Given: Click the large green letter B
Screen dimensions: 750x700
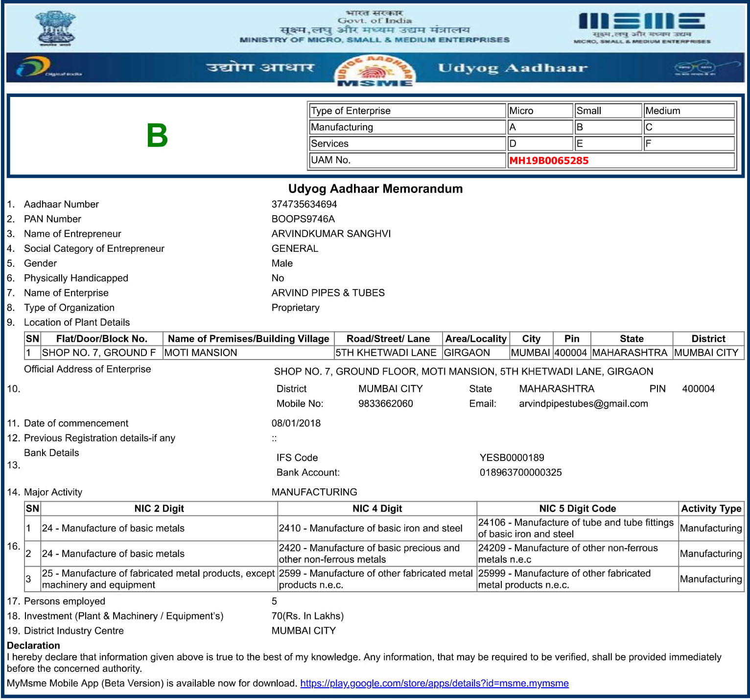Looking at the screenshot, I should pos(157,136).
